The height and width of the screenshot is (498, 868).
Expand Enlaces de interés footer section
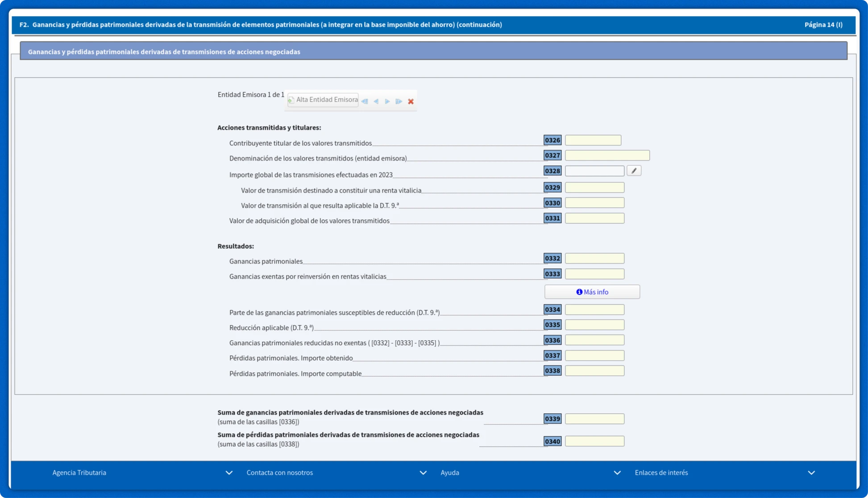pos(811,473)
